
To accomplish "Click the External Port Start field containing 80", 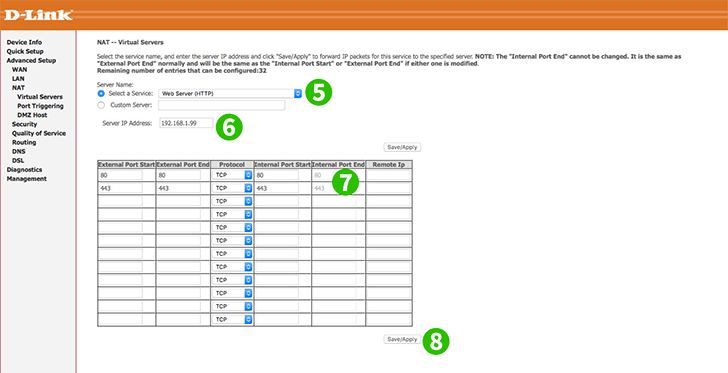I will coord(121,175).
